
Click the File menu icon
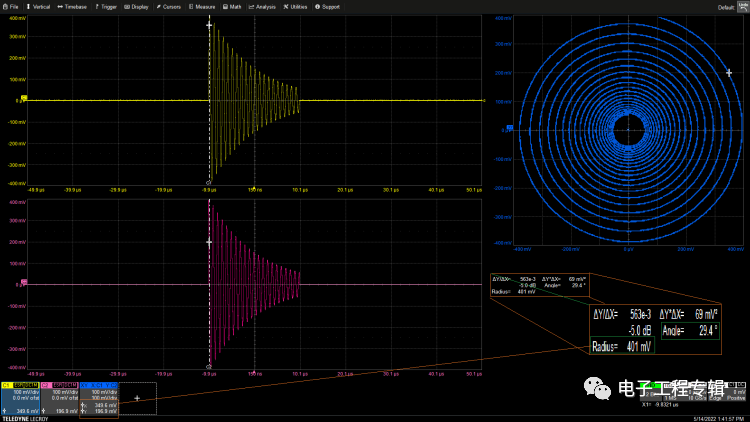click(5, 7)
